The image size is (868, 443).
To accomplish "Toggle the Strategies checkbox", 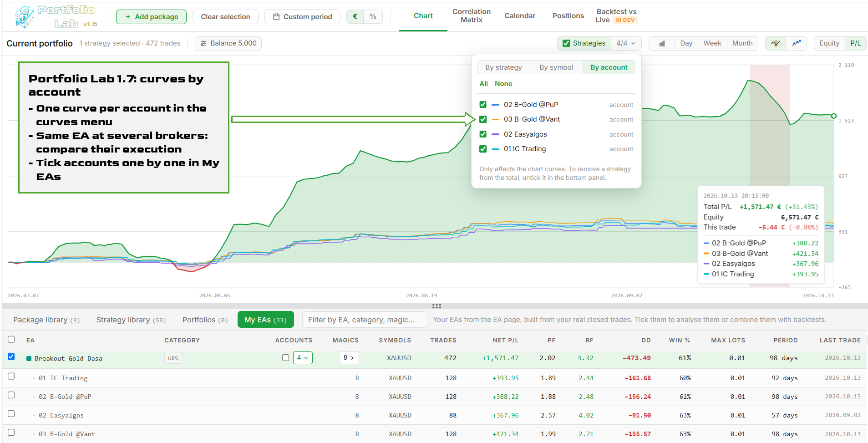I will tap(566, 43).
